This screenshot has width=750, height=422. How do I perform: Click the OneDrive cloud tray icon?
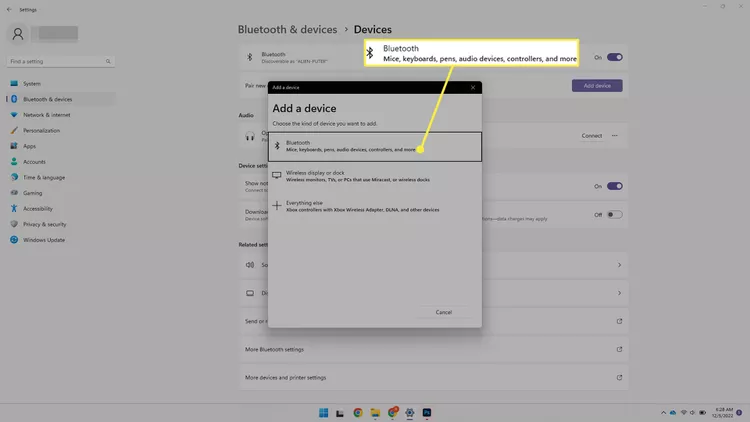[x=673, y=412]
